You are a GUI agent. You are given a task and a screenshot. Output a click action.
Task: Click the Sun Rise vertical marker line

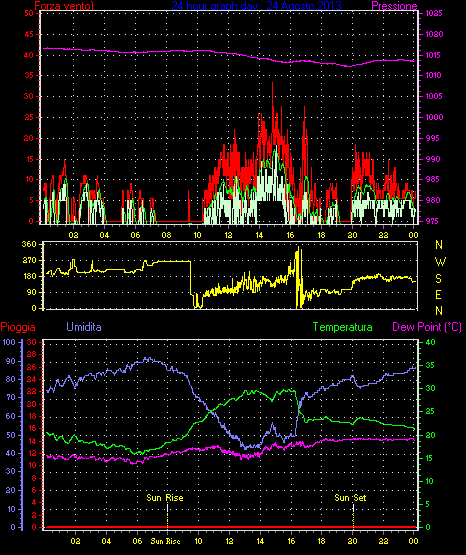click(167, 516)
